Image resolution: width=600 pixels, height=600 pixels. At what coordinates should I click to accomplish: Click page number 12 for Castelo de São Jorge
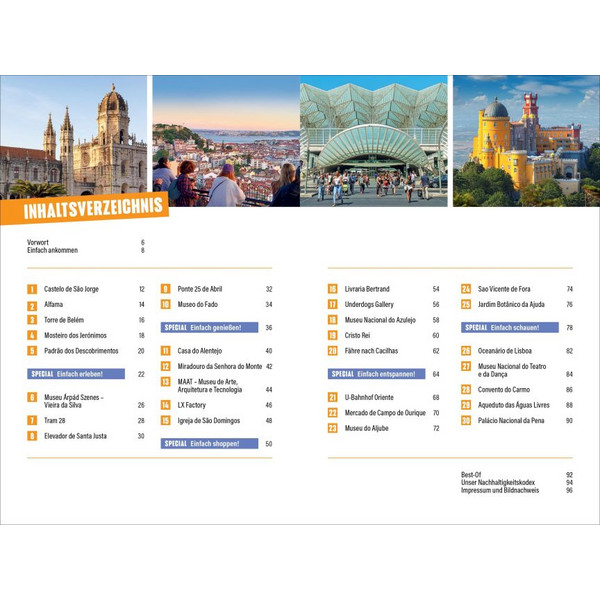[142, 289]
